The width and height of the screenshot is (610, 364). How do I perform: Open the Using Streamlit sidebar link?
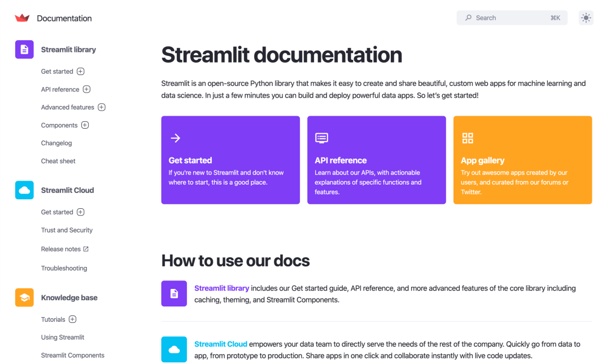pos(63,337)
